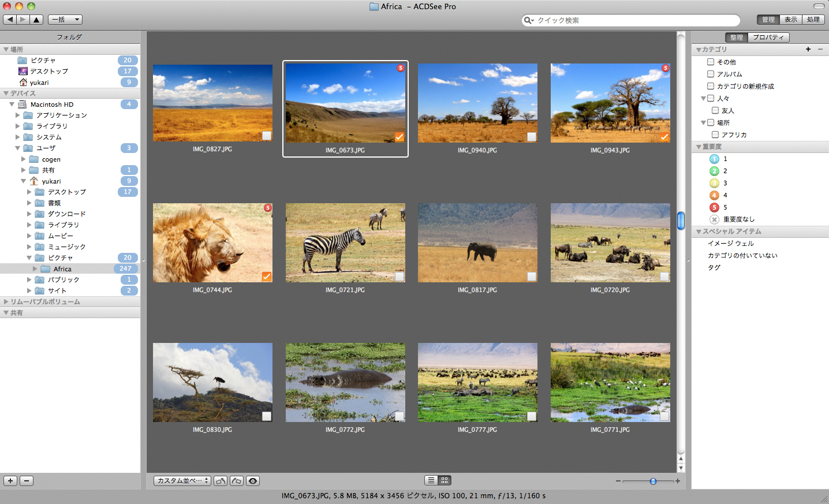Switch to thumbnail grid view mode
829x504 pixels.
[x=445, y=480]
